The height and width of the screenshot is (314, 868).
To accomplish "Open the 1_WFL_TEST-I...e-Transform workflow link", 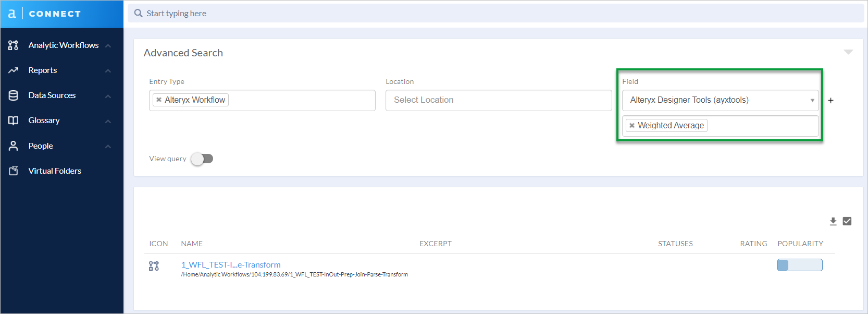I will [231, 265].
